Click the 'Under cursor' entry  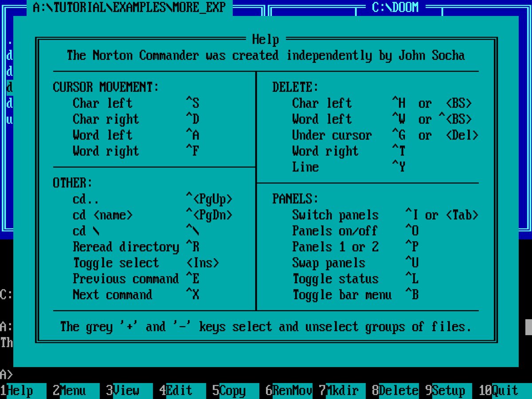pyautogui.click(x=332, y=135)
